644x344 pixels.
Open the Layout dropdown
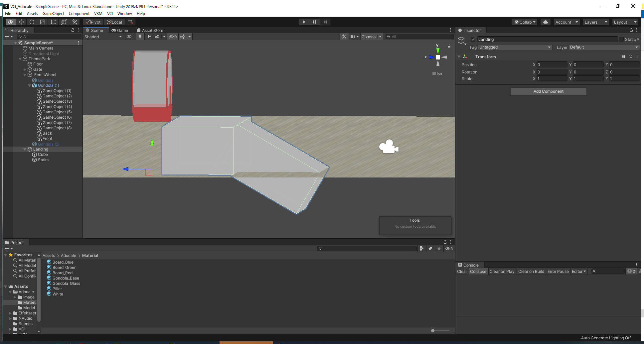coord(625,22)
